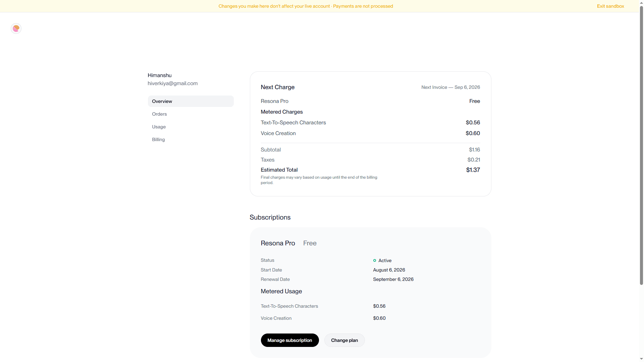Image resolution: width=644 pixels, height=362 pixels.
Task: Exit sandbox via the top banner link
Action: (x=610, y=6)
